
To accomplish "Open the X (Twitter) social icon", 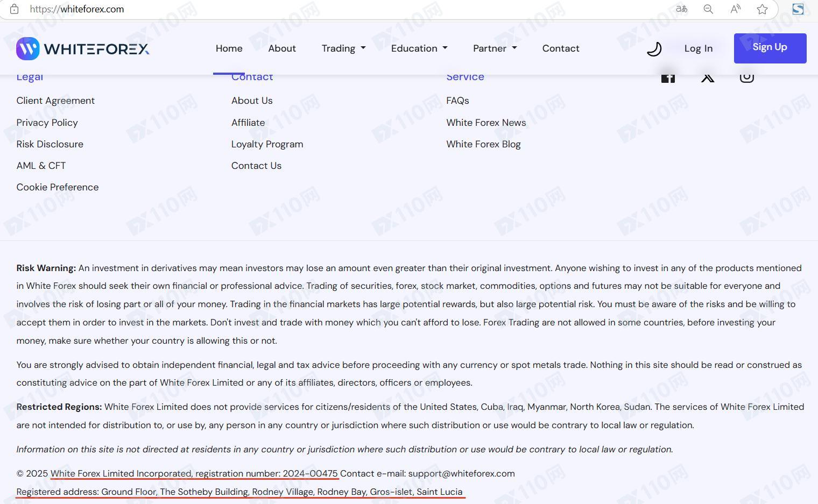I will pyautogui.click(x=708, y=78).
